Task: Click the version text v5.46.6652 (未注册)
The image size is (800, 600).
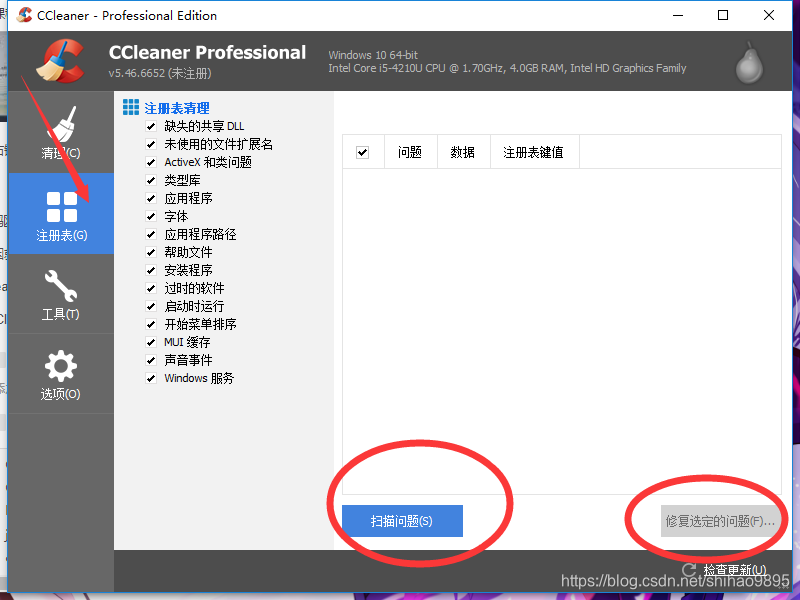Action: click(160, 73)
